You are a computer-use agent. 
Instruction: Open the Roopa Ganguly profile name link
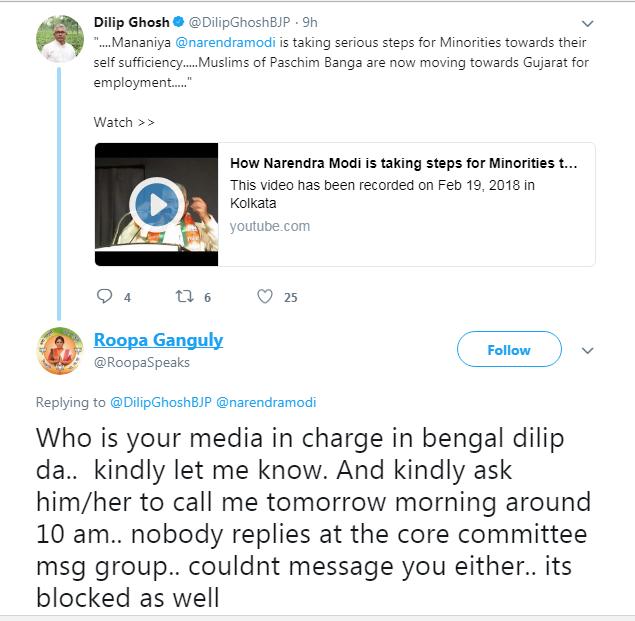click(x=158, y=340)
